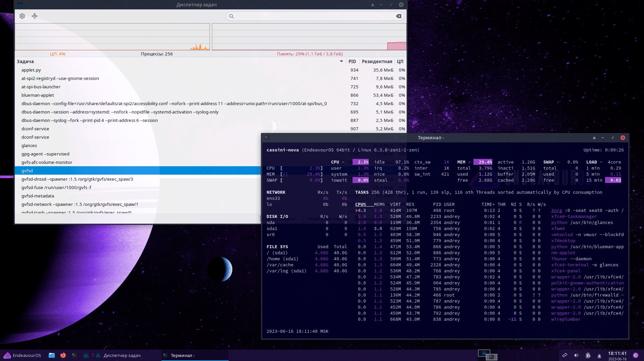Select the glances process in the list
Screen dimensions: 644x361
tap(29, 145)
